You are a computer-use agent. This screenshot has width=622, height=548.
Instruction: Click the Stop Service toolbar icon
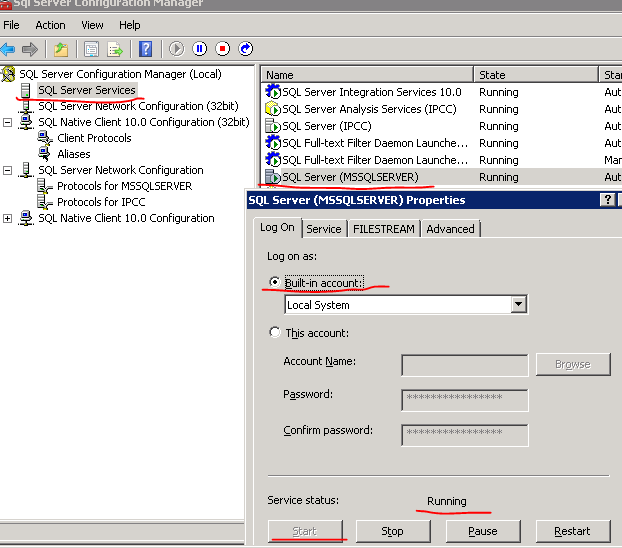pyautogui.click(x=223, y=49)
